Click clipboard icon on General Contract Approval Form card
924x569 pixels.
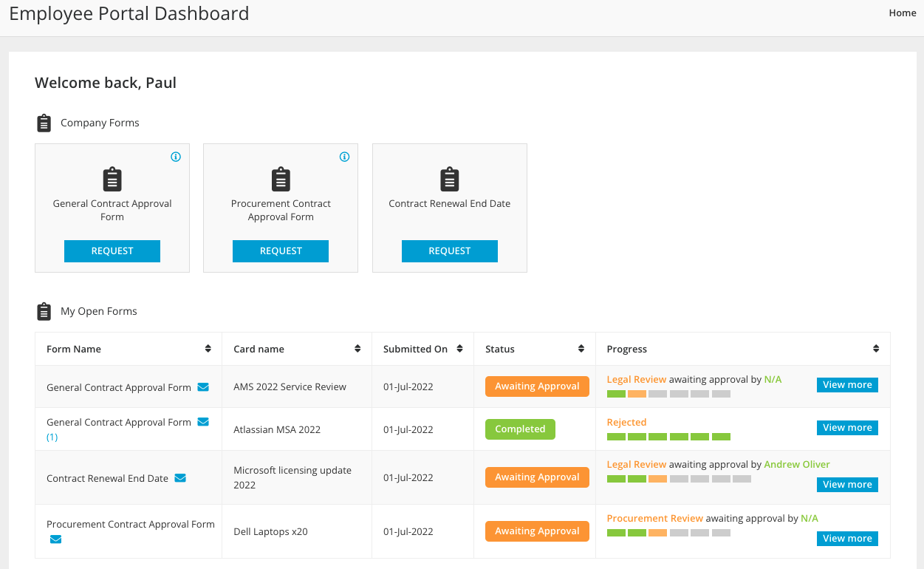(x=112, y=180)
